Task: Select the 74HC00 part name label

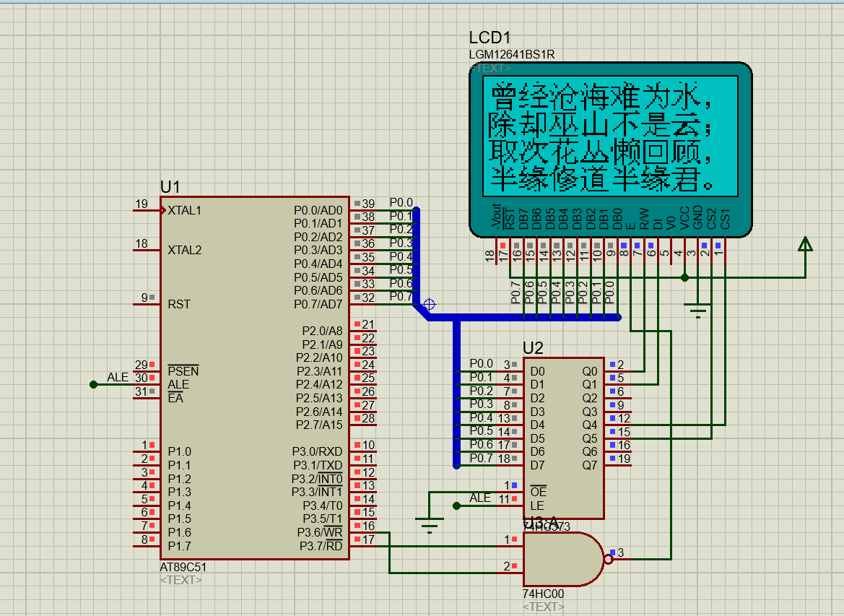Action: pos(543,594)
